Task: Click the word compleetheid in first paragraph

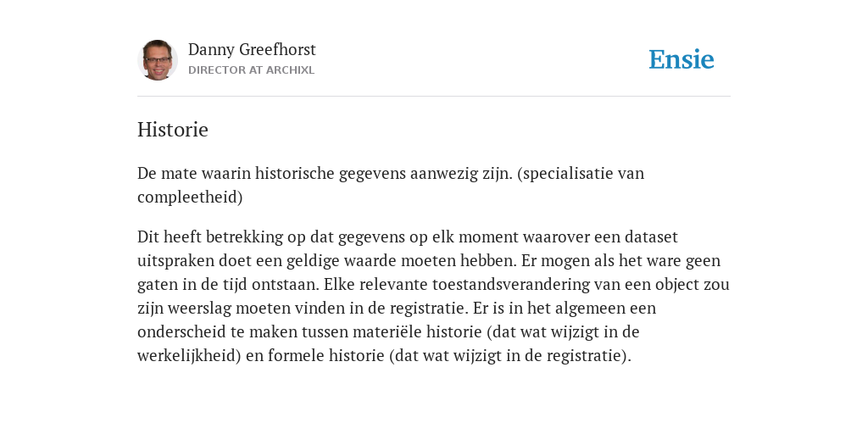Action: (187, 198)
